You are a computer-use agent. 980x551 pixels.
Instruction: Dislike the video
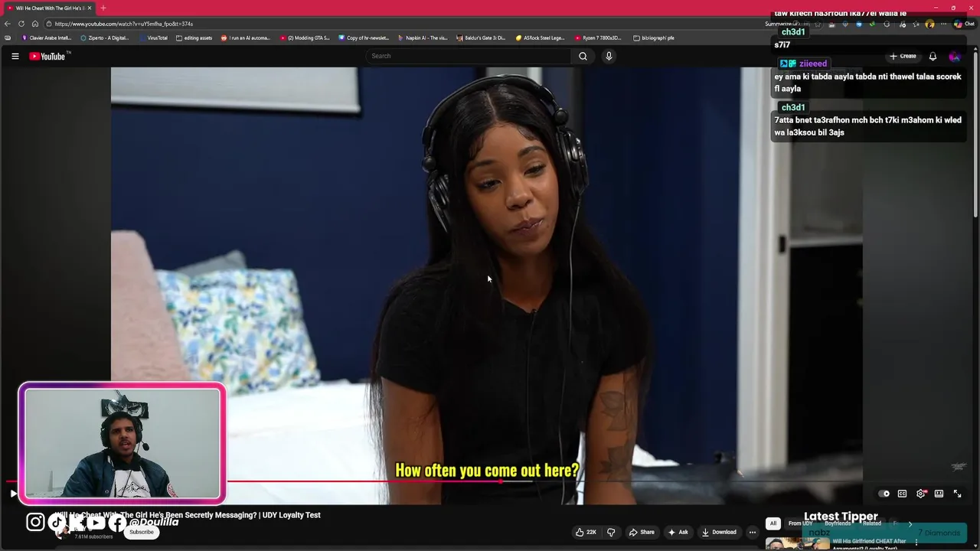click(611, 532)
